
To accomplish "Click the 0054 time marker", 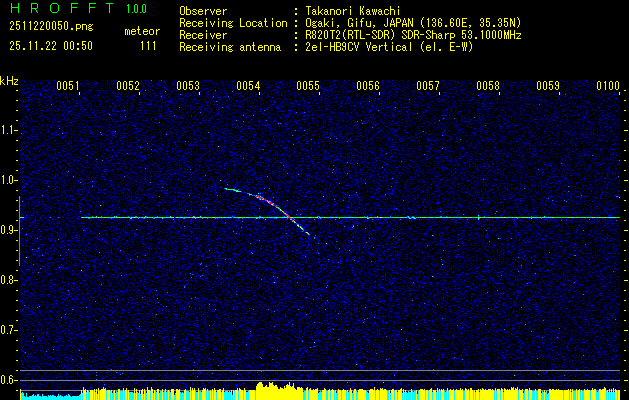I will point(248,86).
